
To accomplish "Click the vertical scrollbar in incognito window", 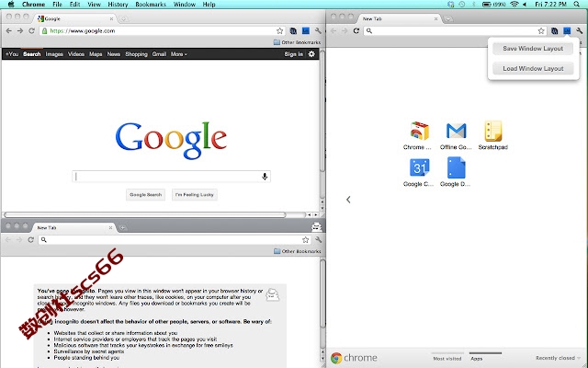I will click(x=322, y=293).
